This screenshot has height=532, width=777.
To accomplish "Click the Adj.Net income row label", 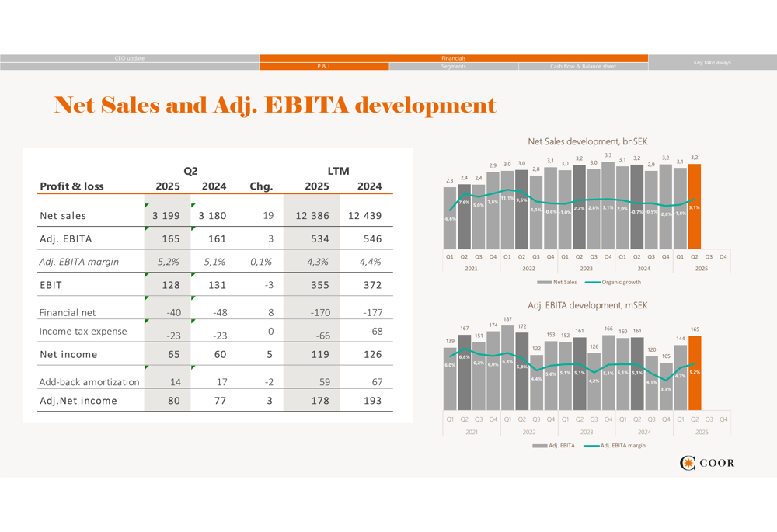I will click(x=78, y=401).
